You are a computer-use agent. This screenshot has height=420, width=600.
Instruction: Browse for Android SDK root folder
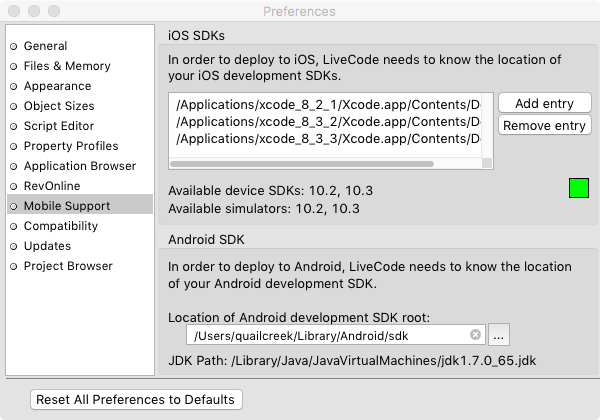(500, 335)
